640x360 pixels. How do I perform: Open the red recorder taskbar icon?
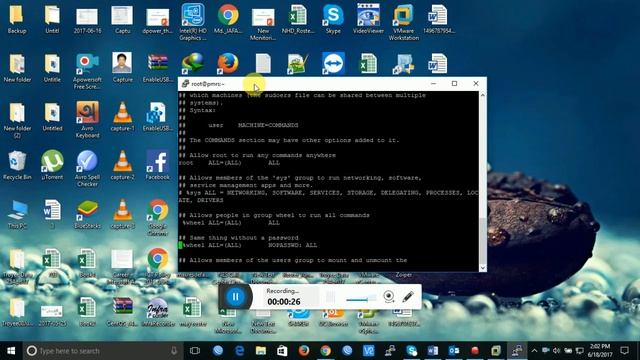tap(475, 351)
